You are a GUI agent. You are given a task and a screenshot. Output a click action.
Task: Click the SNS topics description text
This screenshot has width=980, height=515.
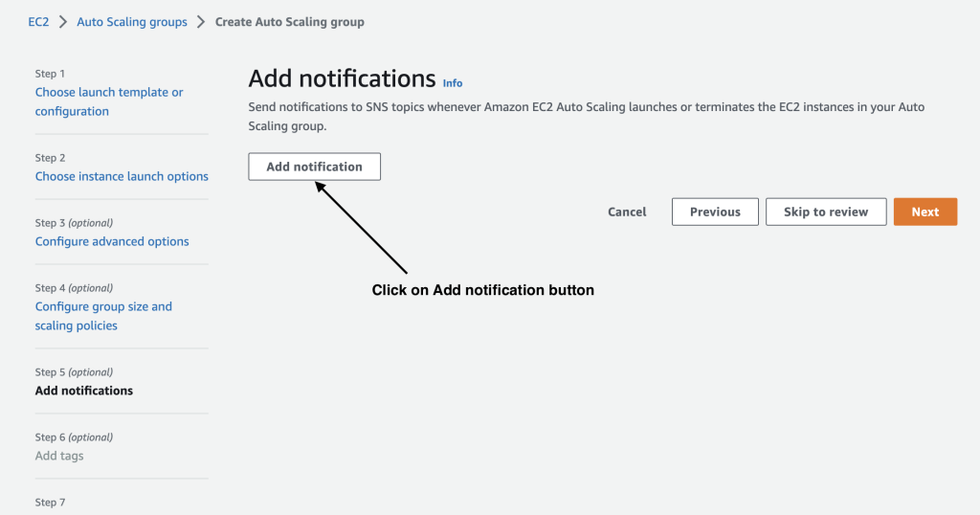pyautogui.click(x=586, y=116)
